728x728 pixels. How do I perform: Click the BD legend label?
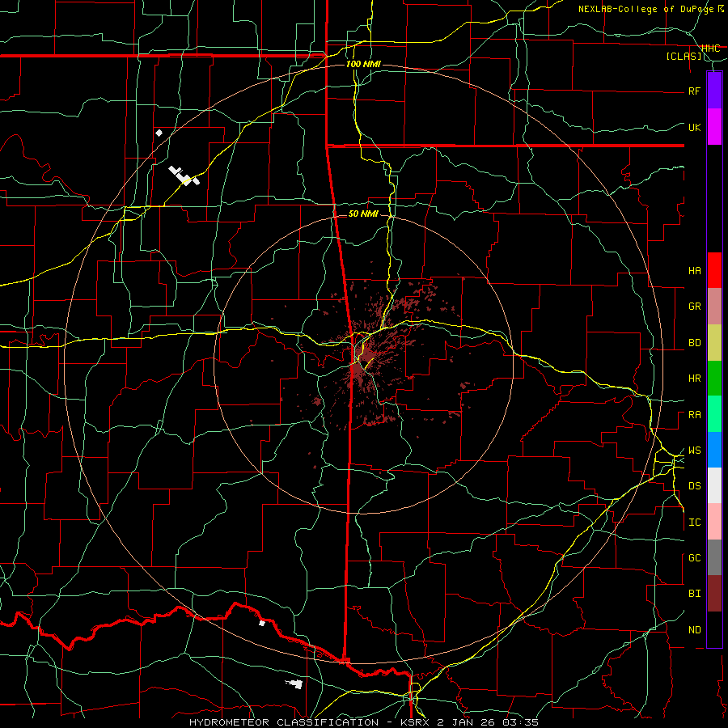[x=695, y=343]
